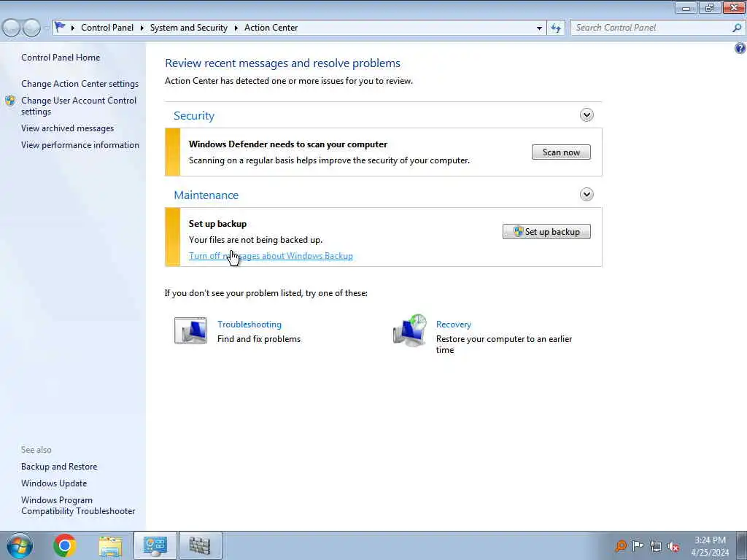Click the Scan now button
The width and height of the screenshot is (747, 560).
561,152
